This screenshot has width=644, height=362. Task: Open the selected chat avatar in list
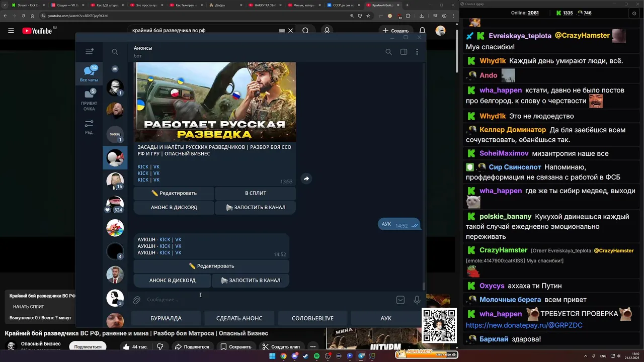point(115,158)
